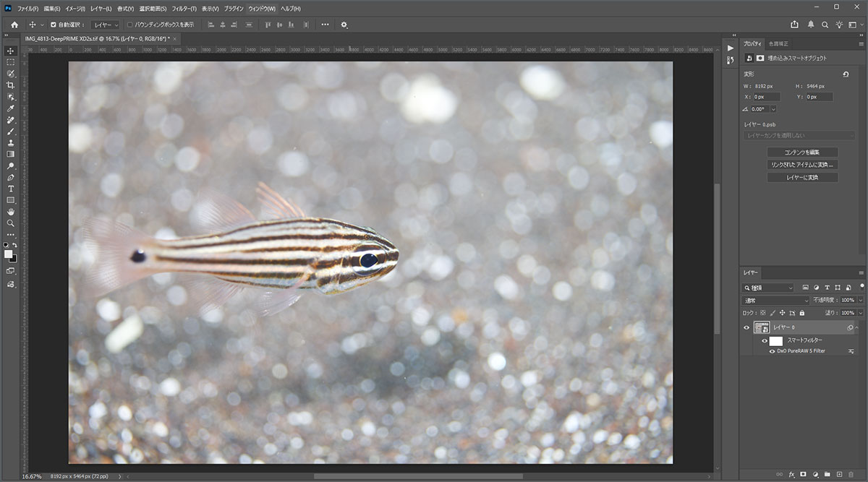Click the リンクされたアイテムに変換 button

pyautogui.click(x=802, y=165)
